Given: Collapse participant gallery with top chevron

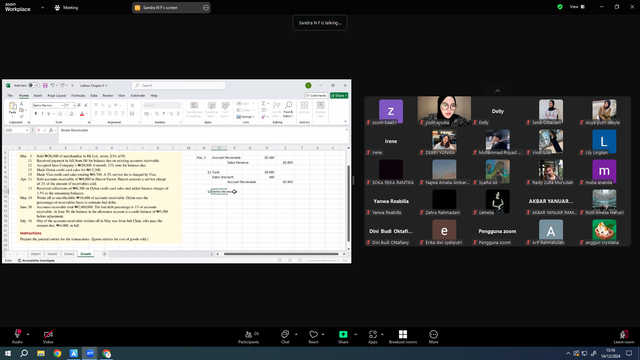Looking at the screenshot, I should coord(497,91).
